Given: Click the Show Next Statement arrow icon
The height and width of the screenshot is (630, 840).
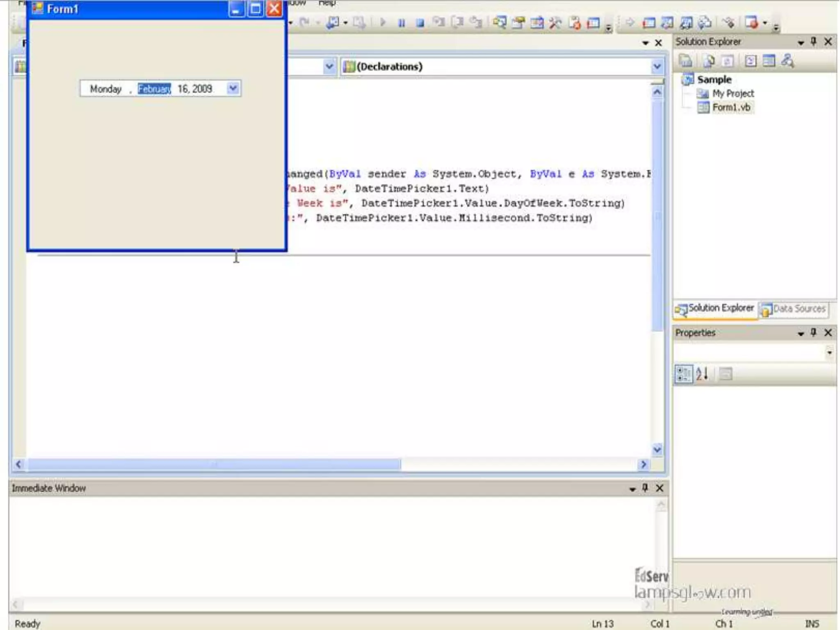Looking at the screenshot, I should coord(630,23).
